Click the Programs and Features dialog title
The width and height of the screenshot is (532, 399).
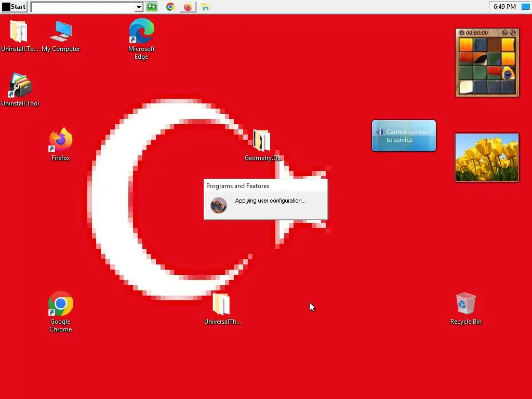pyautogui.click(x=237, y=186)
